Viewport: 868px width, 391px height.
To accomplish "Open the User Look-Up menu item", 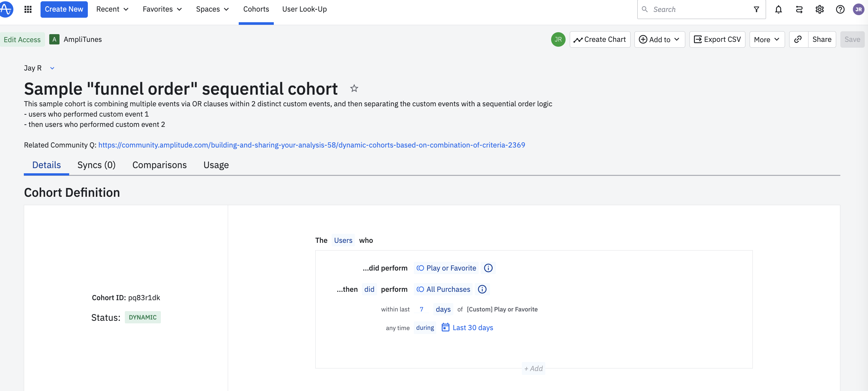I will pos(304,9).
